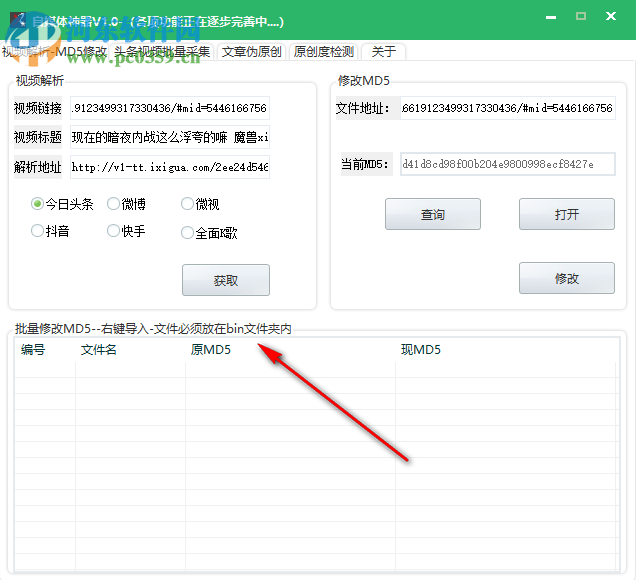This screenshot has width=636, height=580.
Task: Open the 头条视频批量采集 tab
Action: [x=162, y=52]
